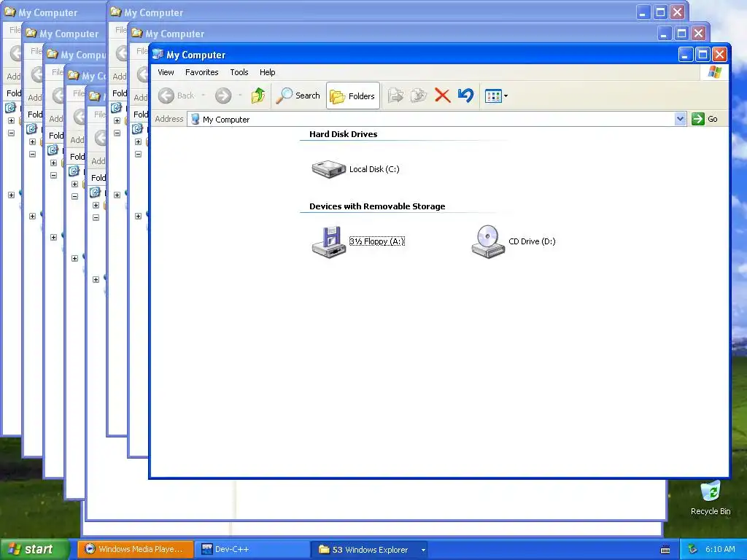Open the Back history dropdown arrow
This screenshot has height=560, width=747.
[203, 96]
